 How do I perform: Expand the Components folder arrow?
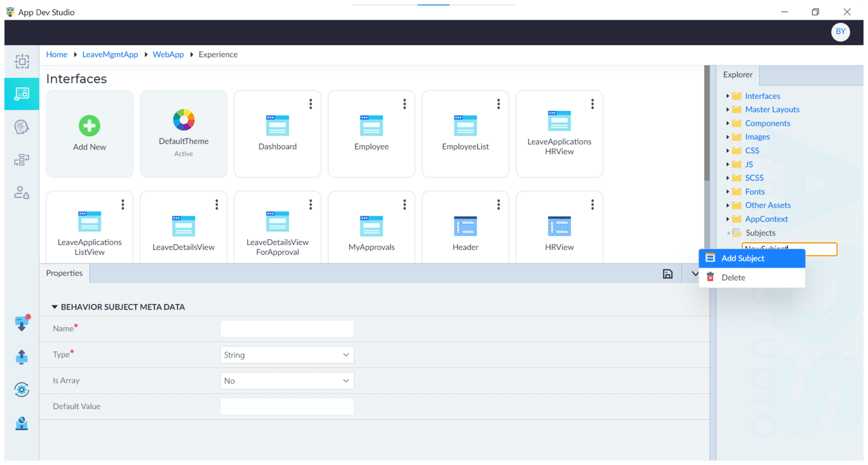tap(728, 123)
